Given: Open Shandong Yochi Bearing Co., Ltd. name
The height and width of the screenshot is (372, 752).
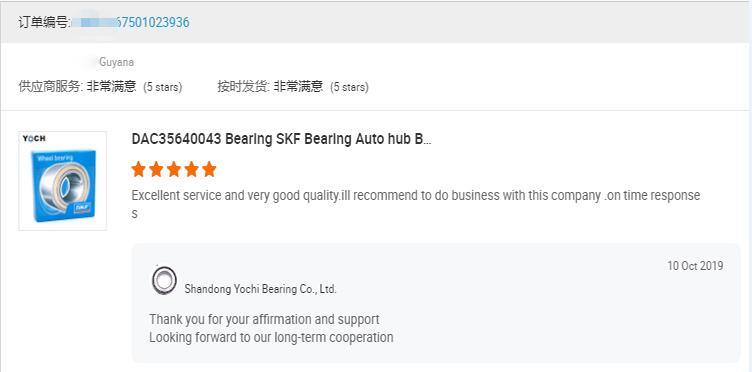Looking at the screenshot, I should 260,289.
